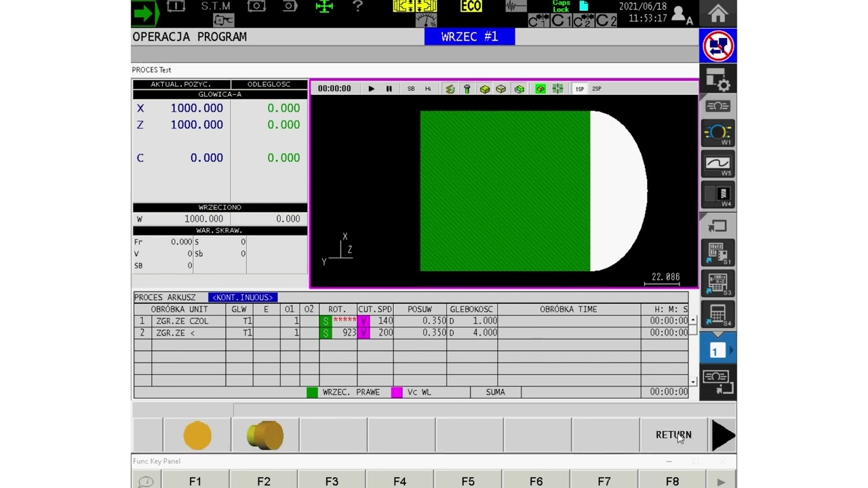Select the yellow cylinder soft key

point(265,435)
